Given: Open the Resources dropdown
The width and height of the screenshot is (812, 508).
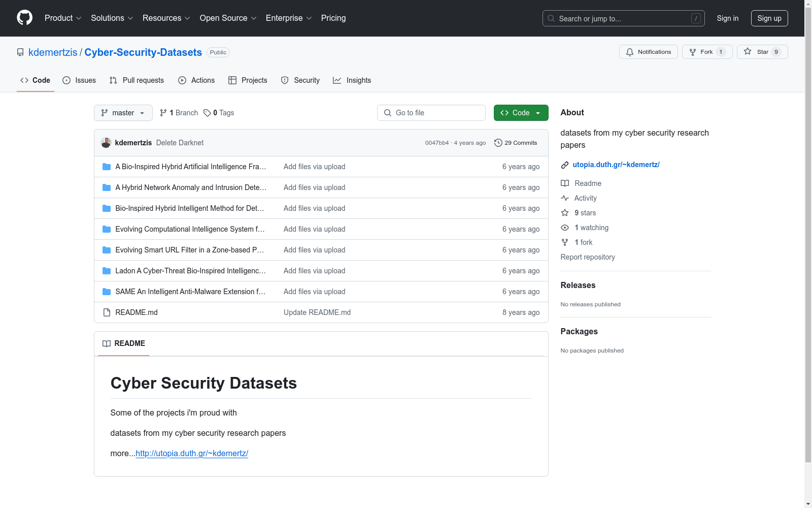Looking at the screenshot, I should (x=166, y=18).
